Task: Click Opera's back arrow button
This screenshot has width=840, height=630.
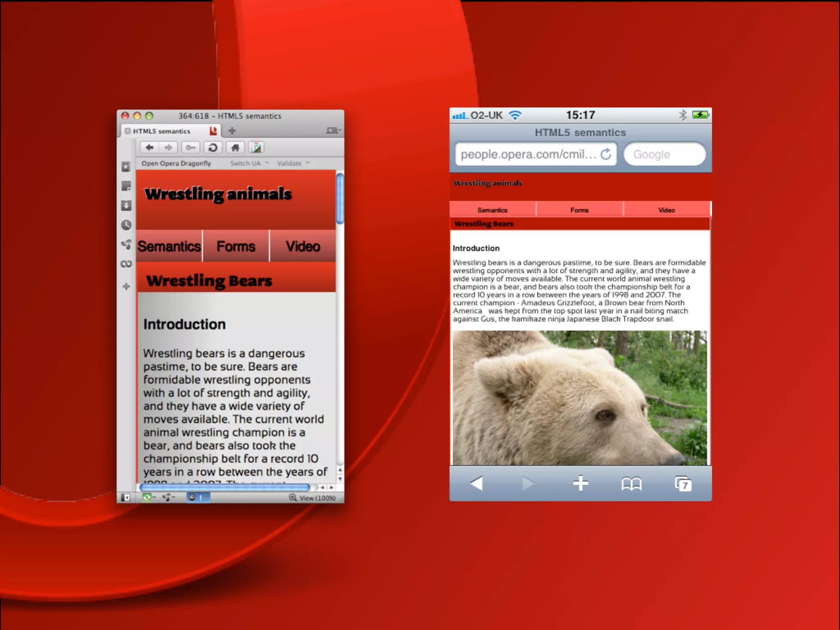Action: [x=149, y=148]
